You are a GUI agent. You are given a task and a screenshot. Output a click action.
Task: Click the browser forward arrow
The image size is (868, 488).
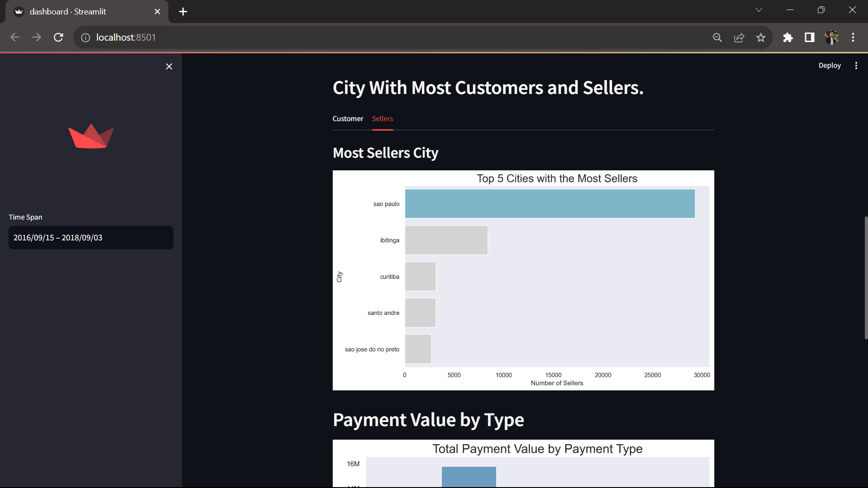click(37, 38)
